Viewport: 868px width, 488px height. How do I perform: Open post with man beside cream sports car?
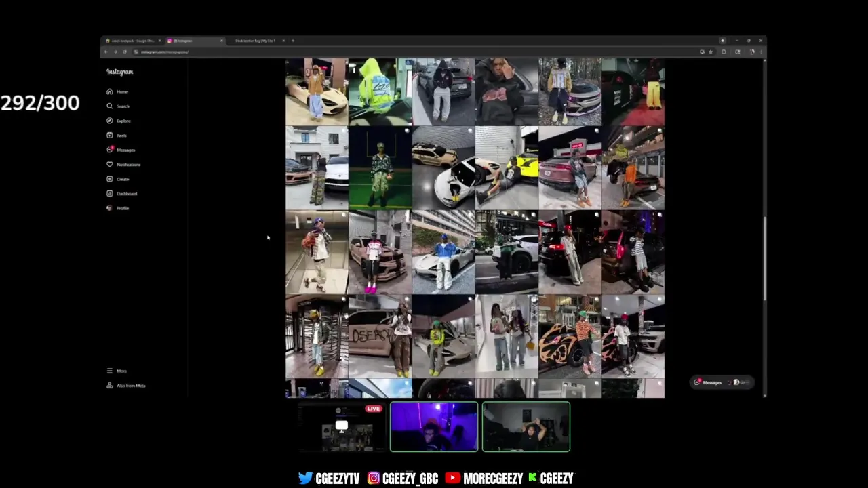click(x=317, y=91)
